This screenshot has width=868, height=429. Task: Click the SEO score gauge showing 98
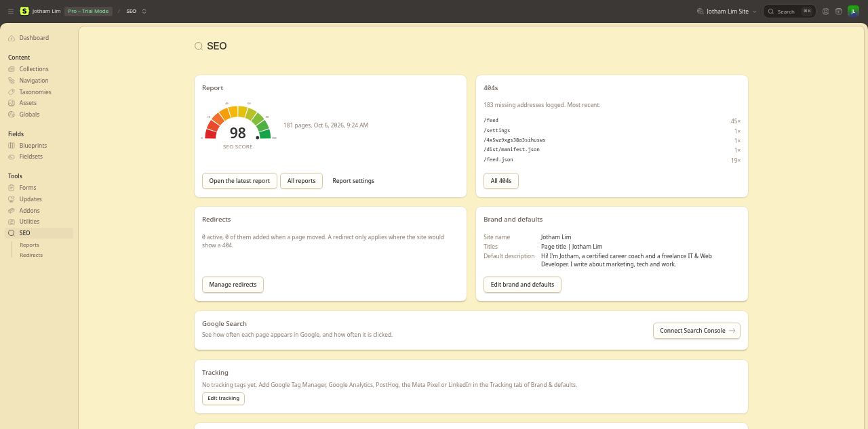click(x=237, y=125)
